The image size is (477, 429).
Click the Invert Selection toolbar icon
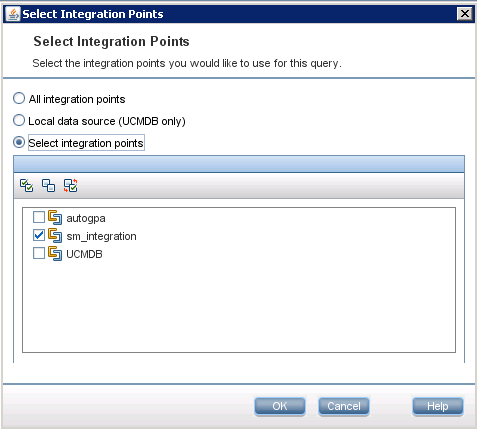tap(70, 185)
